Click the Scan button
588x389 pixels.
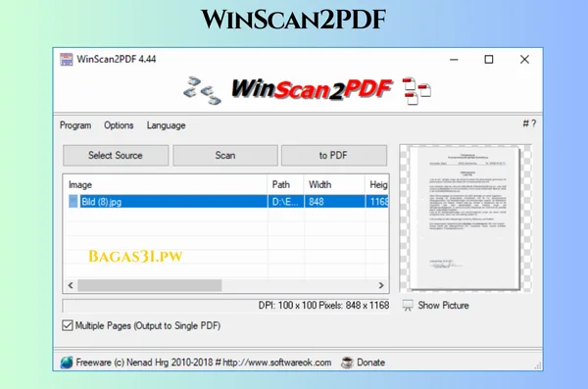pos(225,155)
